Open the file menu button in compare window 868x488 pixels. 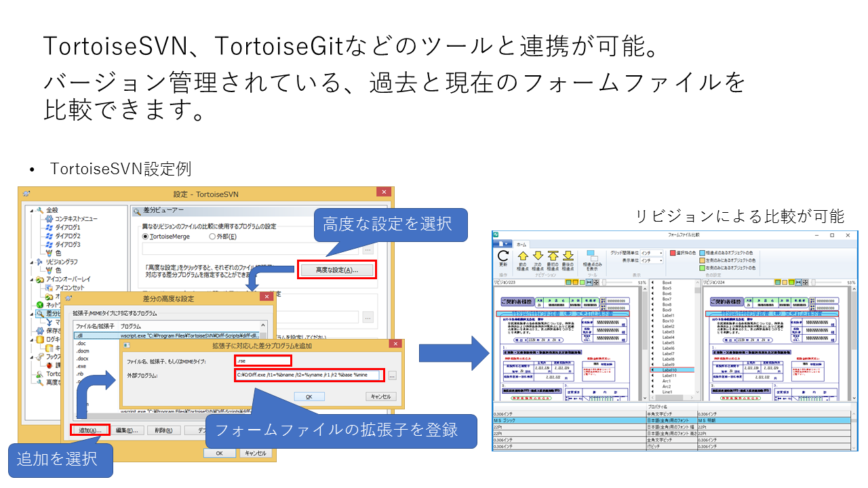pyautogui.click(x=502, y=244)
